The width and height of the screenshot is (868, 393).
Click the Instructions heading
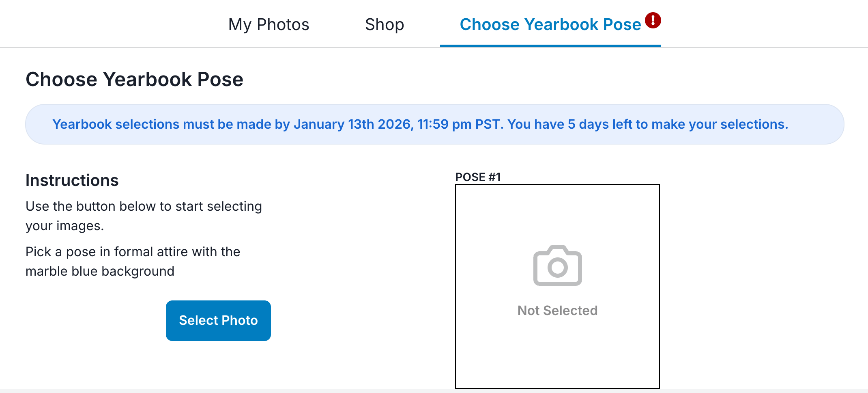click(x=72, y=180)
